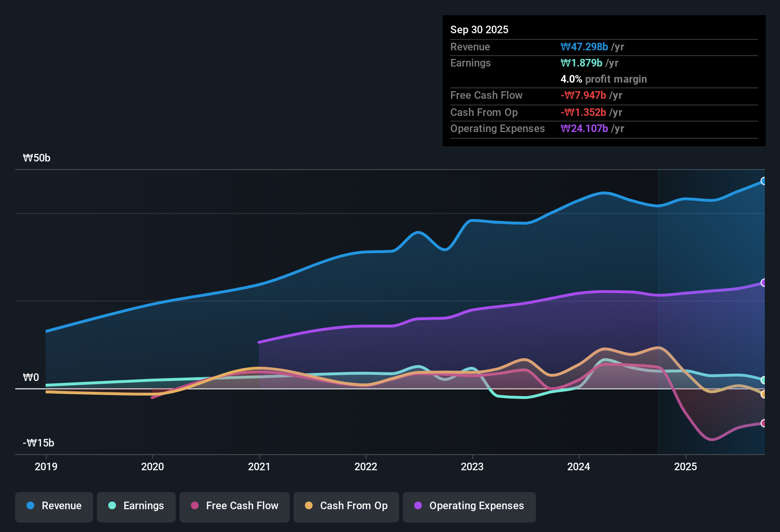The image size is (780, 532).
Task: Click the teal Earnings legend dot
Action: pyautogui.click(x=112, y=506)
